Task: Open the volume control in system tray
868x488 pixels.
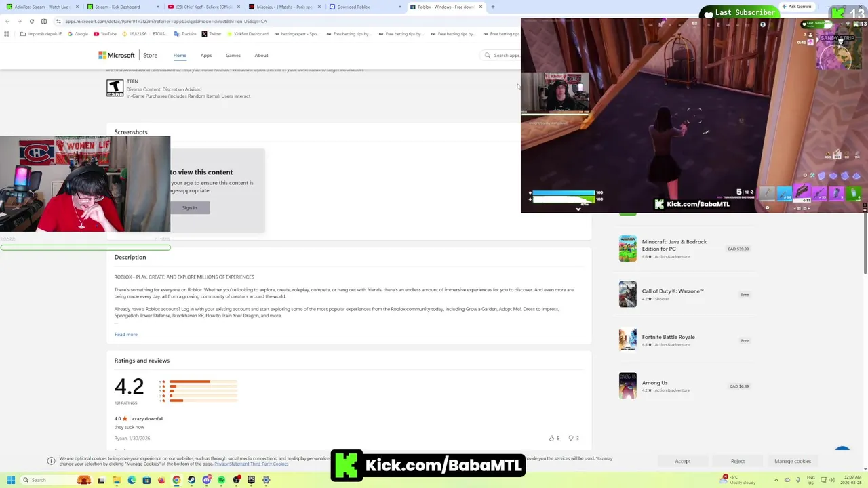Action: point(832,480)
